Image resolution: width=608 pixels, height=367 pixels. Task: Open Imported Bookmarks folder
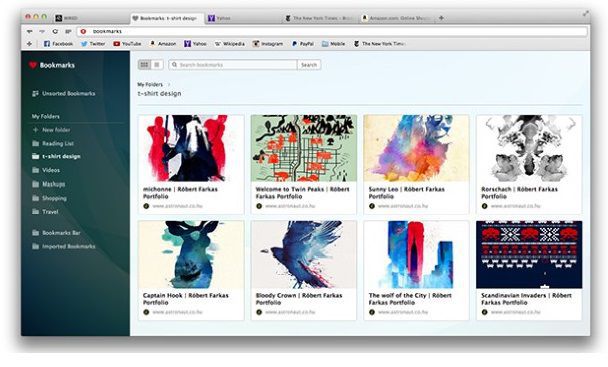click(64, 246)
